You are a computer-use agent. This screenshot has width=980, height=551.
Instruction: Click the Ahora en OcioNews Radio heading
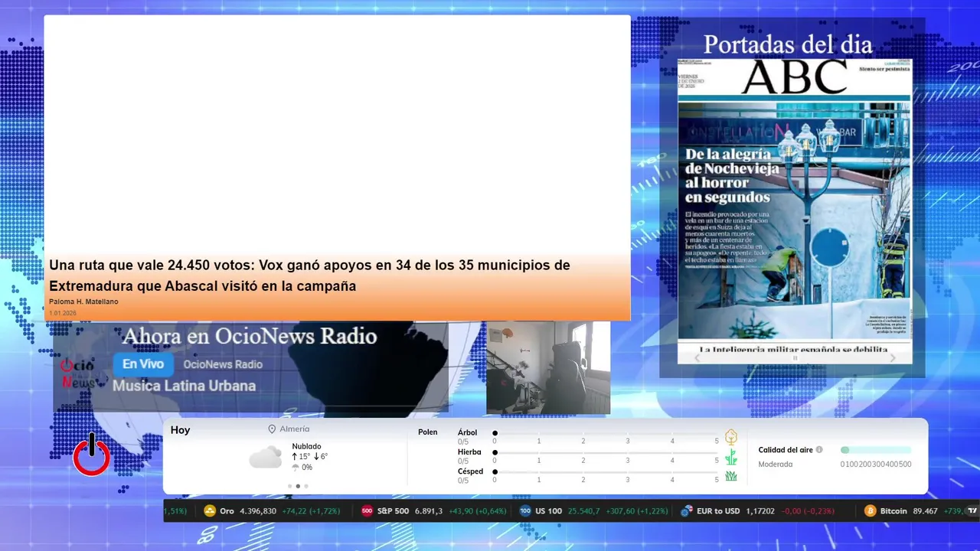point(250,336)
